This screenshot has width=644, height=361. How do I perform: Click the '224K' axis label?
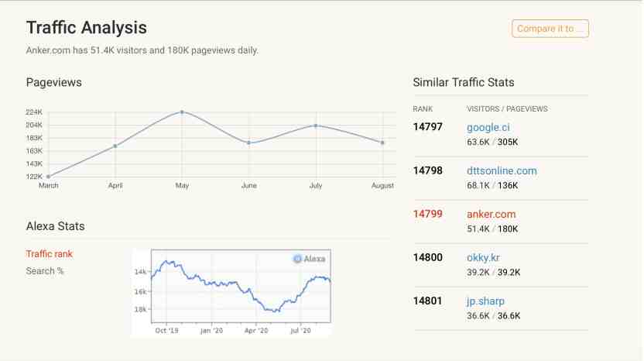(34, 112)
